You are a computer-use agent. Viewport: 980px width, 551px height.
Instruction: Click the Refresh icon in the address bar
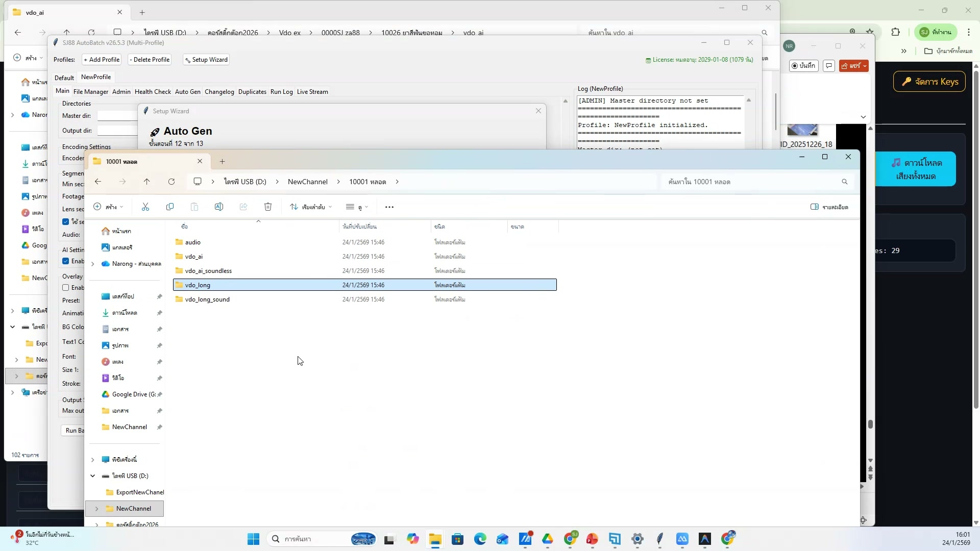click(x=172, y=182)
